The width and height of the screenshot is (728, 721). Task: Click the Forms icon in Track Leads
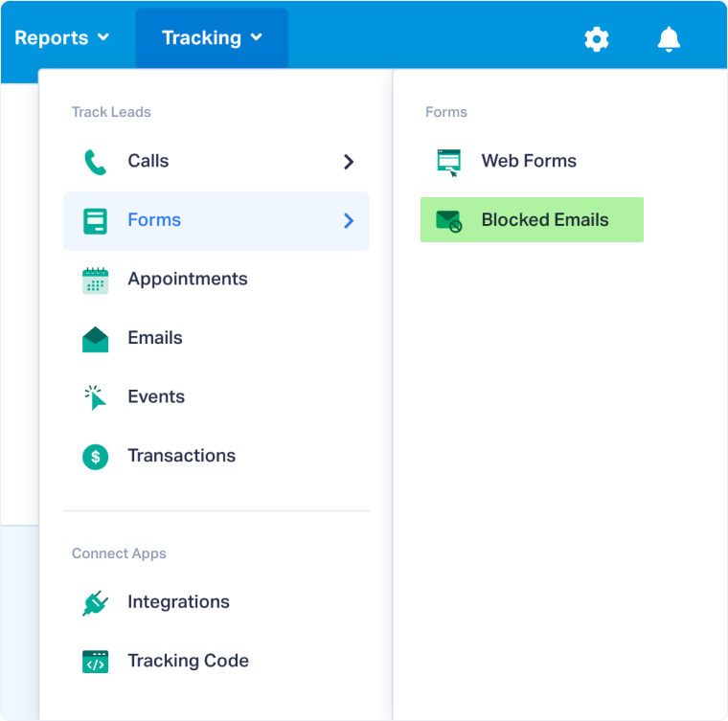pos(95,221)
